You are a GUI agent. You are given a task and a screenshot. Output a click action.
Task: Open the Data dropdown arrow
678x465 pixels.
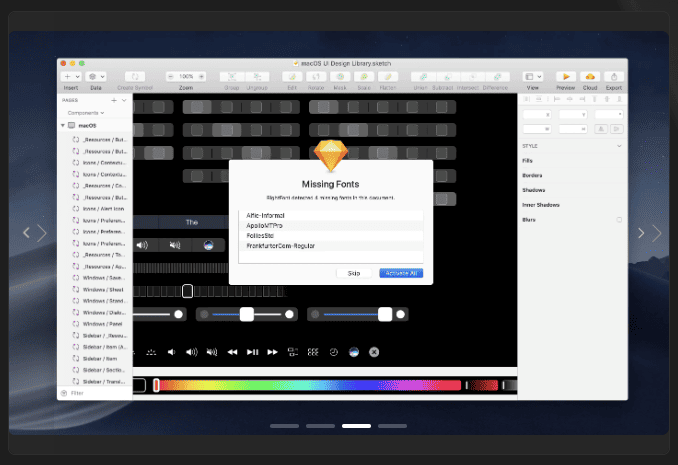point(102,77)
